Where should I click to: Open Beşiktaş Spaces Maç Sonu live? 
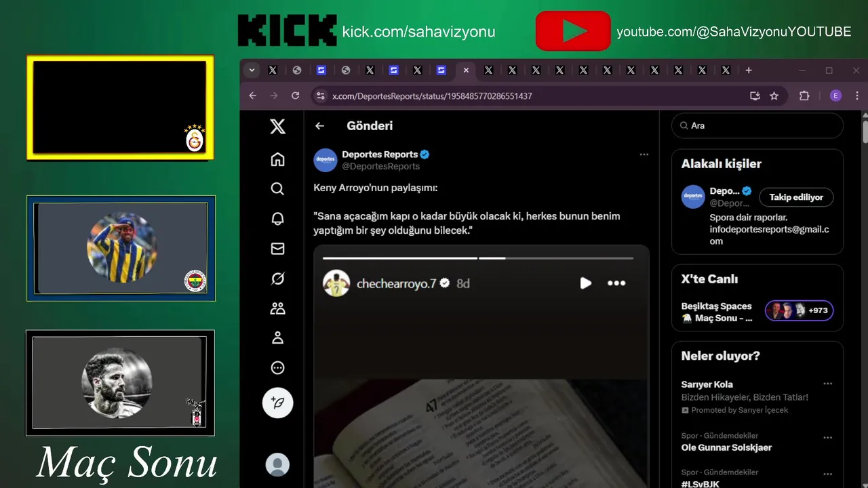(x=717, y=312)
